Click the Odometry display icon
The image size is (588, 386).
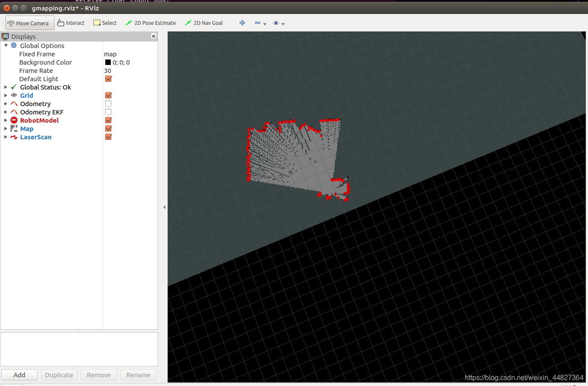pyautogui.click(x=14, y=104)
